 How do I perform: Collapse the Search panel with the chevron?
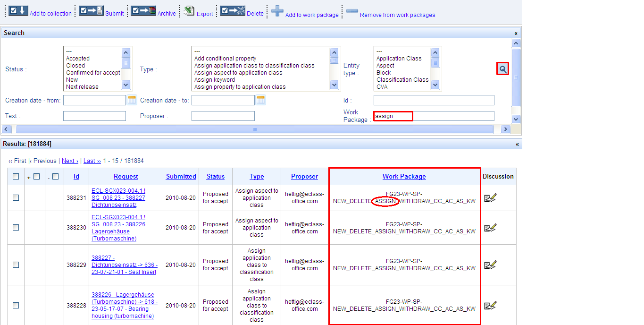(516, 33)
